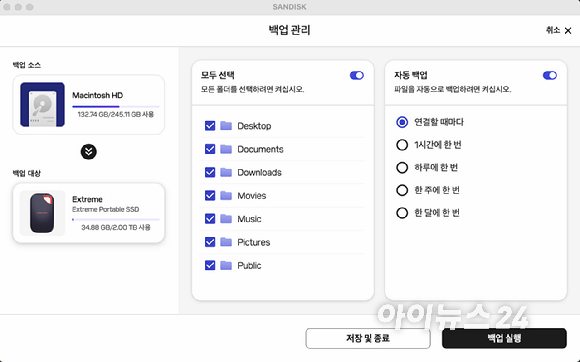
Task: Select the 1시간에 한 번 radio option
Action: point(402,145)
